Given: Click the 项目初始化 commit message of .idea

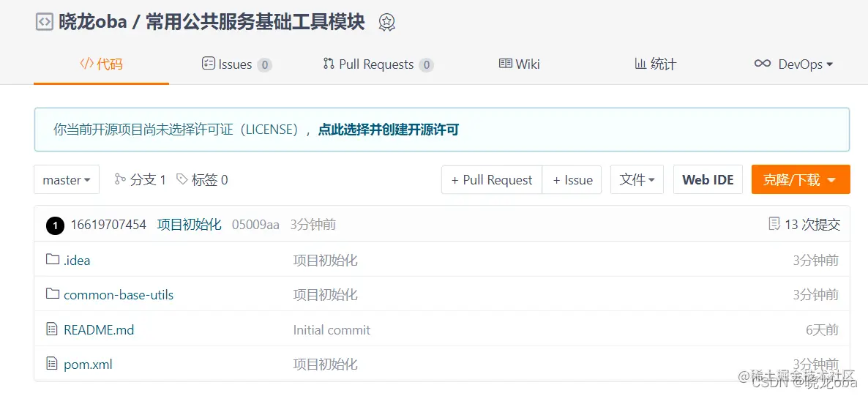Looking at the screenshot, I should (326, 260).
